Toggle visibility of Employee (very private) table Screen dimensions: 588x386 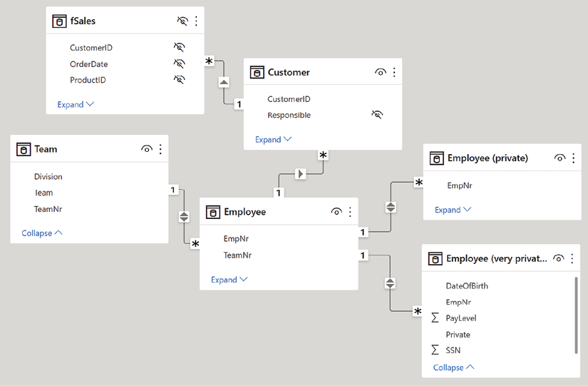point(558,258)
